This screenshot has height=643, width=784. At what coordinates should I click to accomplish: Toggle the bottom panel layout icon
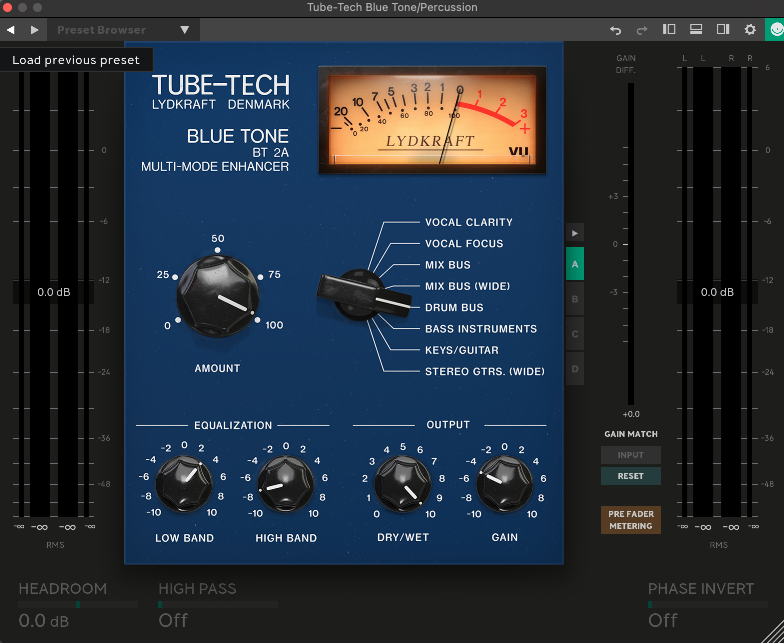(x=696, y=30)
